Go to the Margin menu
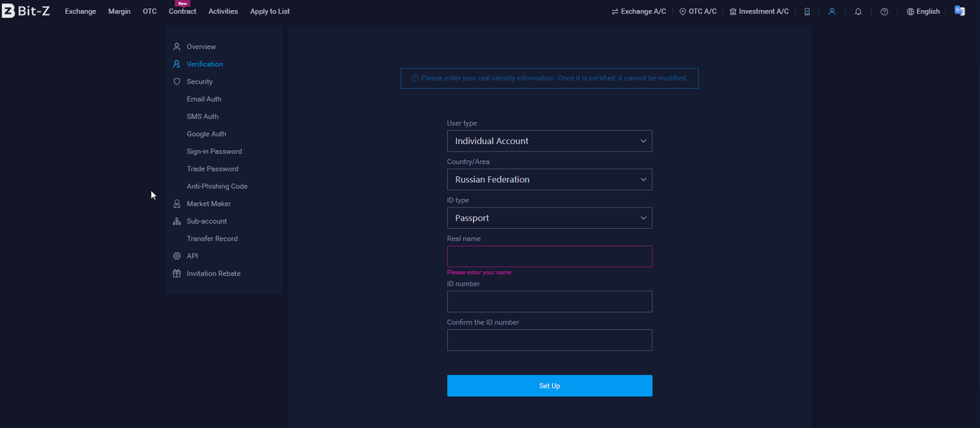This screenshot has width=980, height=428. coord(119,11)
